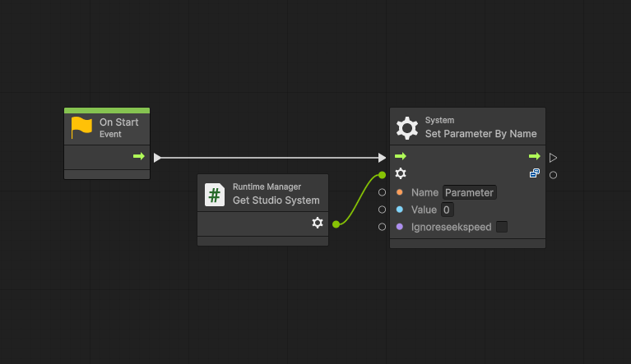Select the Set Parameter By Name title

(x=480, y=133)
